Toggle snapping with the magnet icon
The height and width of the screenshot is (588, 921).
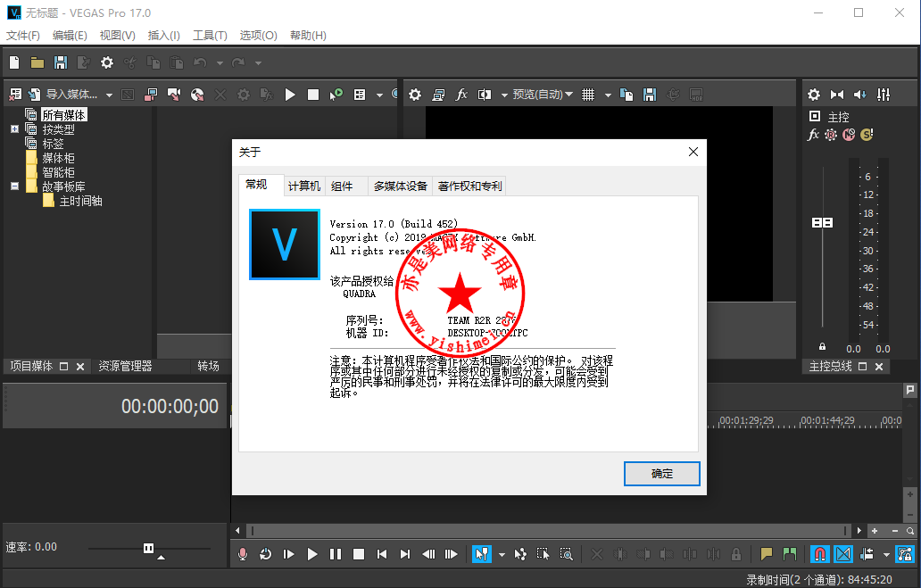(x=820, y=554)
